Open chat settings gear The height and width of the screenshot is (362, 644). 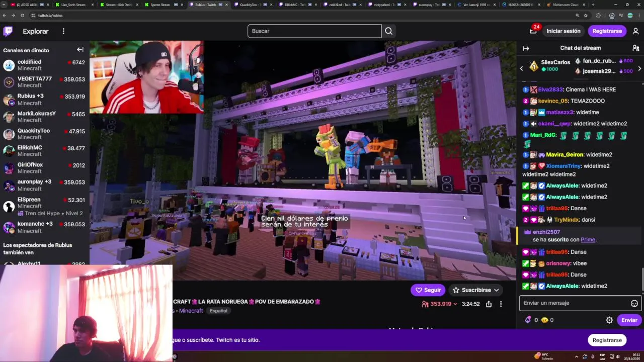pos(609,320)
